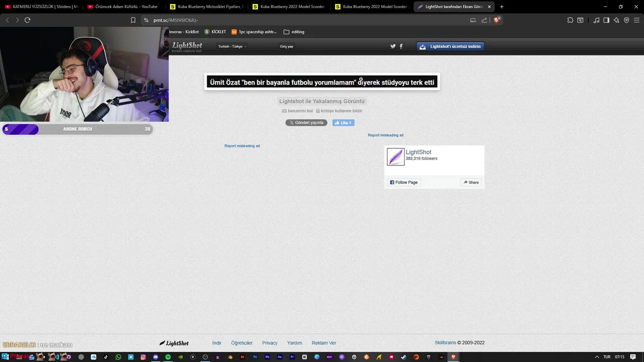644x362 pixels.
Task: Open WhatsApp from the taskbar
Action: pyautogui.click(x=118, y=357)
